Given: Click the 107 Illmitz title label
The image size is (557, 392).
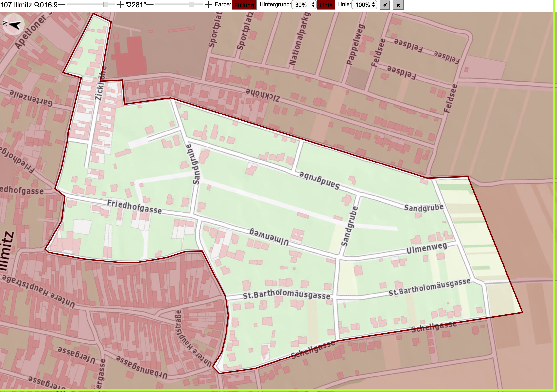Looking at the screenshot, I should (x=16, y=5).
